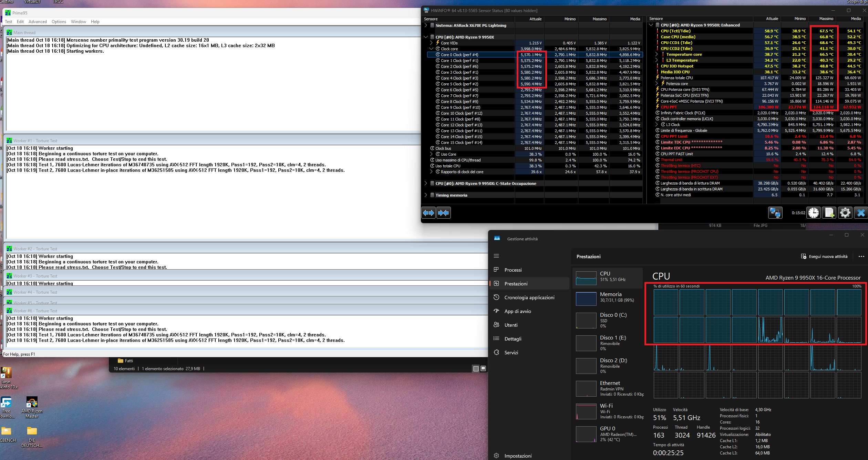Screen dimensions: 868x460
Task: Open Prime95 Window menu
Action: pos(79,22)
